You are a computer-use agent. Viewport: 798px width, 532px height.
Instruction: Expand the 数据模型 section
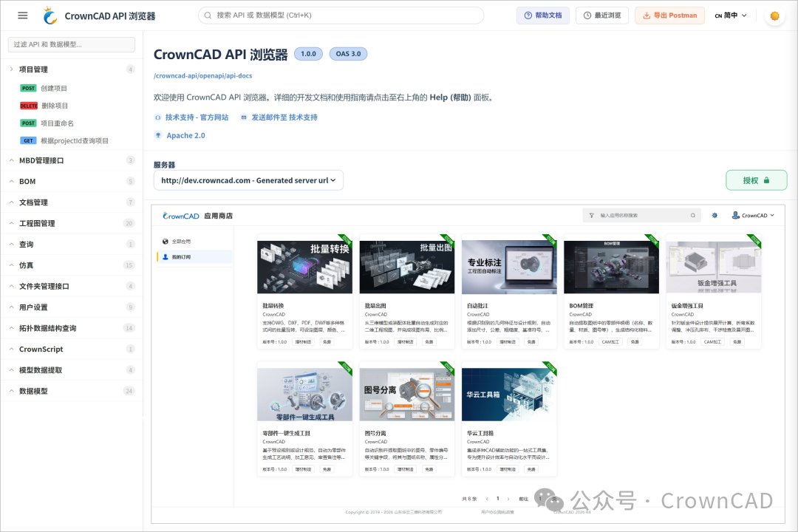tap(72, 391)
